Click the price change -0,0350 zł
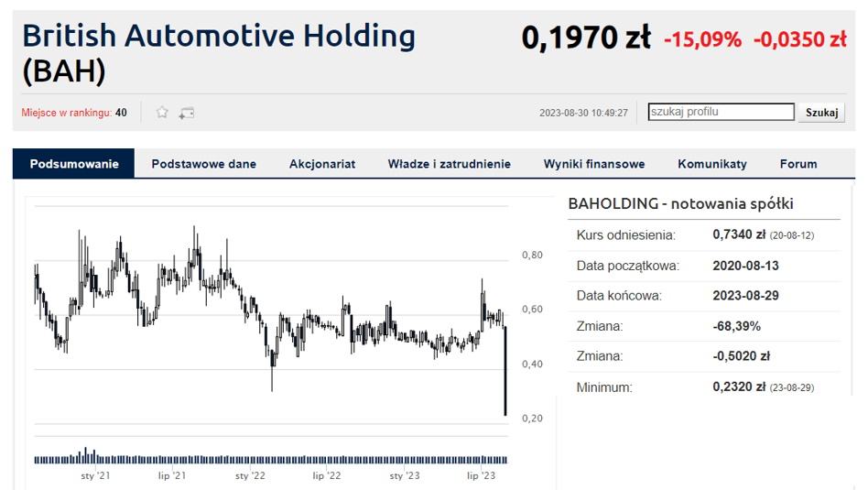Viewport: 868px width, 490px height. (800, 39)
